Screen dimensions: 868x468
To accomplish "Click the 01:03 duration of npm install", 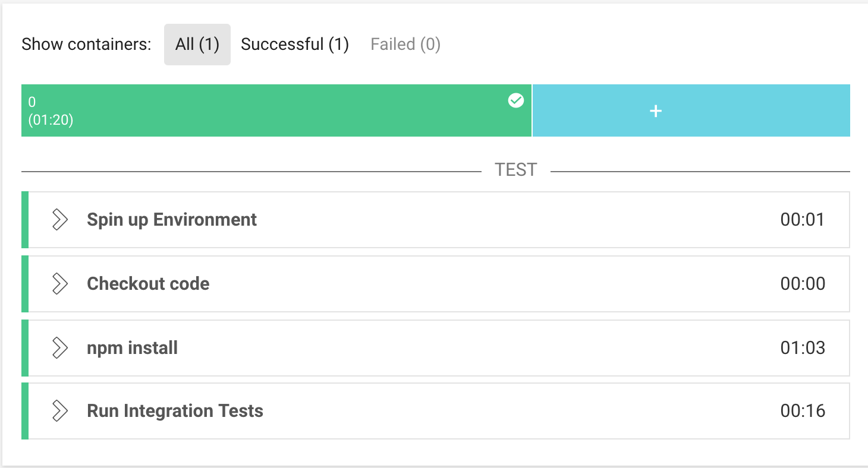I will [803, 347].
